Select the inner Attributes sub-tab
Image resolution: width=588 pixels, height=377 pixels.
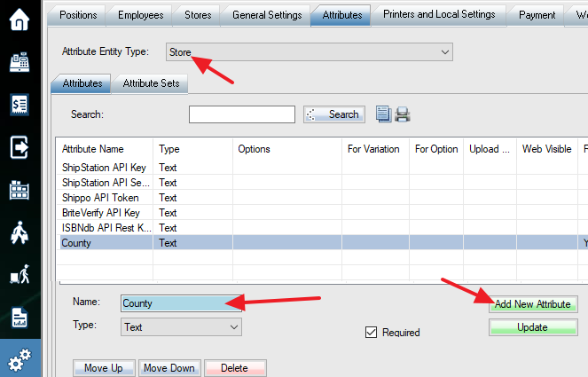click(82, 83)
